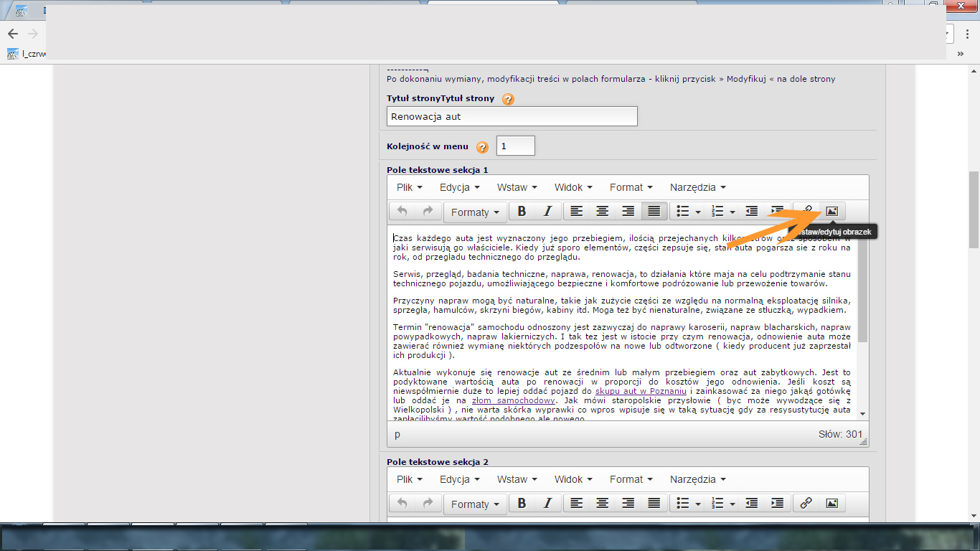
Task: Open Format menu in section 2 editor
Action: [x=631, y=479]
